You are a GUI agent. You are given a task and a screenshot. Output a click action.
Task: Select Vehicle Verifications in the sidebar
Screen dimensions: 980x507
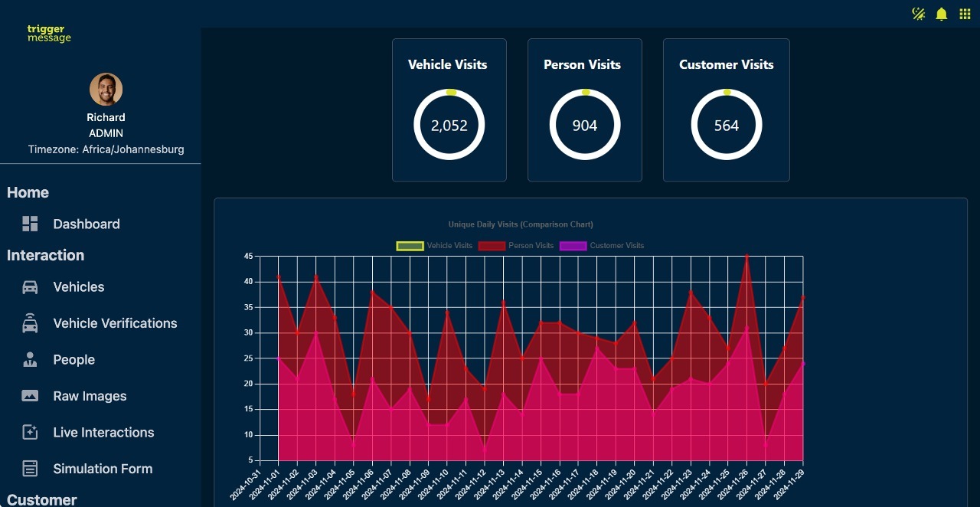(115, 323)
